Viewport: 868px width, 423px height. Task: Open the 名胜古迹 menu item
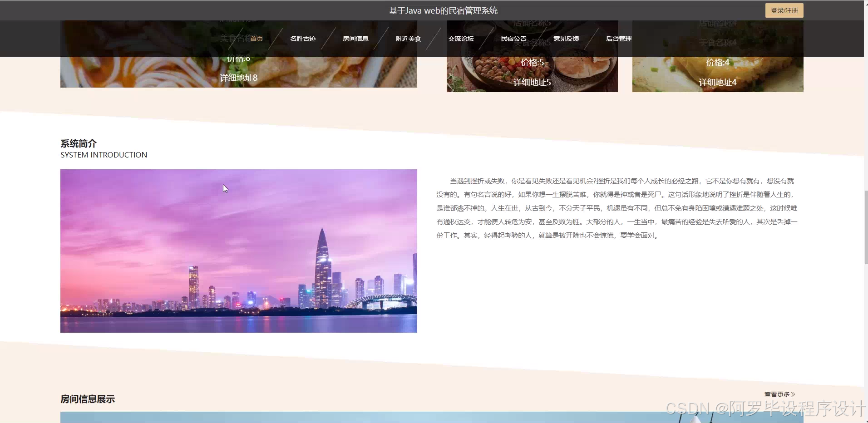point(303,39)
